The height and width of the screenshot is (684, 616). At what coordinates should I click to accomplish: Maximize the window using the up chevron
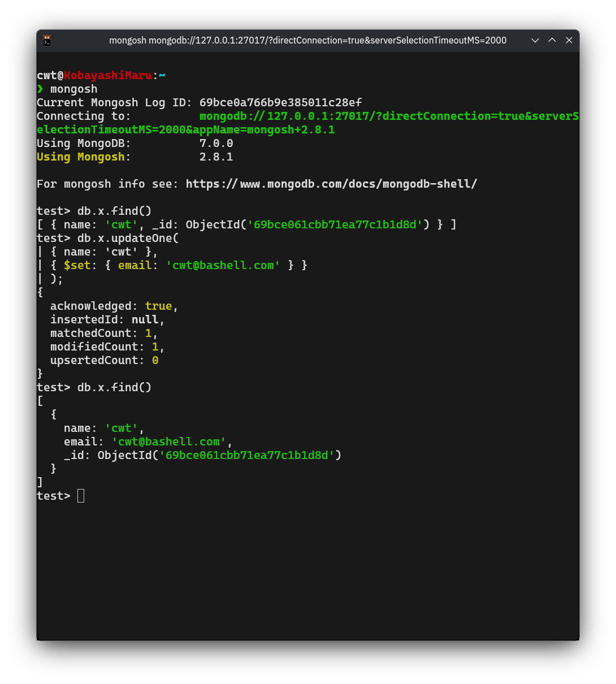(x=552, y=40)
